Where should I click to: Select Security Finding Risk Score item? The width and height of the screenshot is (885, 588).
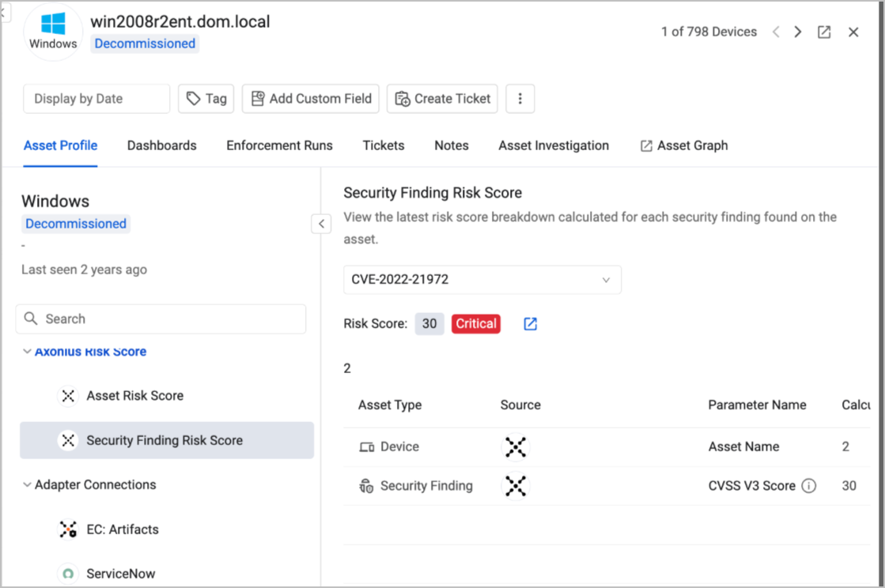[x=167, y=440]
